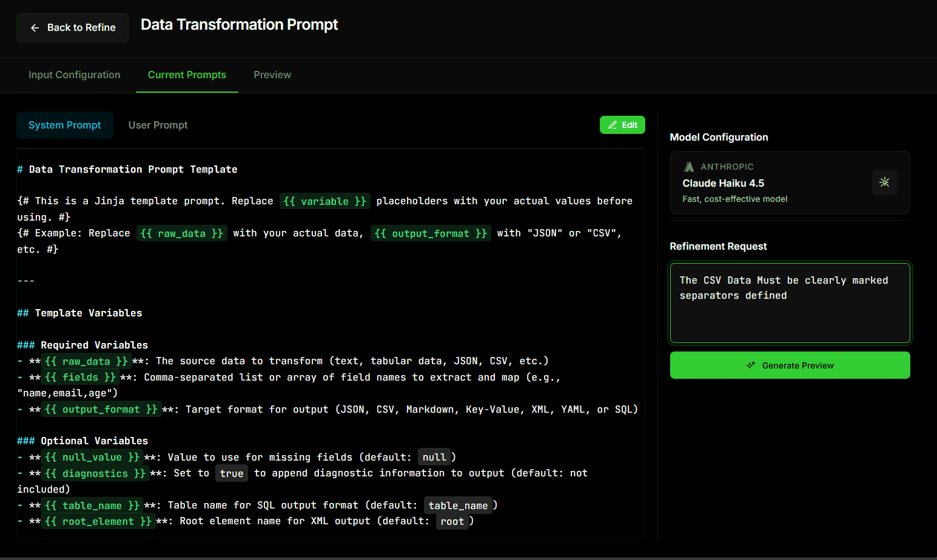Click the '{{ fields }}' variable tag
This screenshot has width=937, height=560.
point(80,378)
